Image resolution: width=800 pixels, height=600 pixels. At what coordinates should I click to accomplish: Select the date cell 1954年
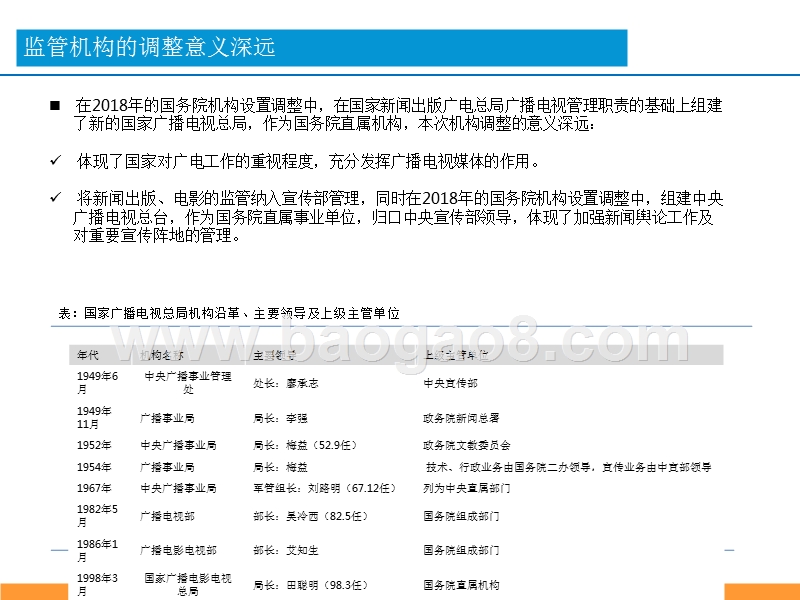coord(94,467)
